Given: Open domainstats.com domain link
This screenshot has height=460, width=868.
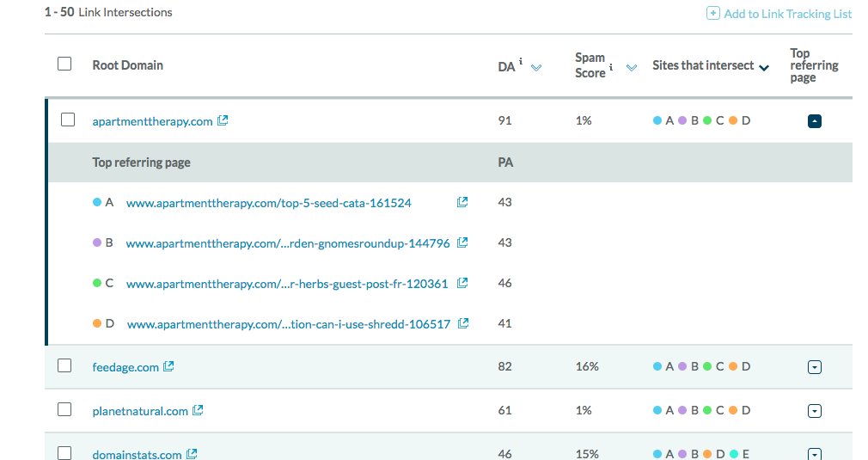Looking at the screenshot, I should pyautogui.click(x=137, y=455).
